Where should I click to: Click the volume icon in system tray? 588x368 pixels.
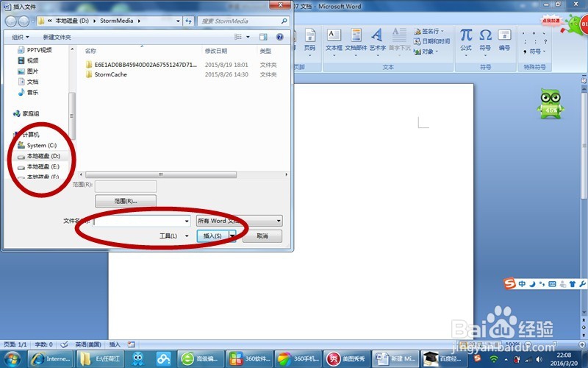coord(539,359)
